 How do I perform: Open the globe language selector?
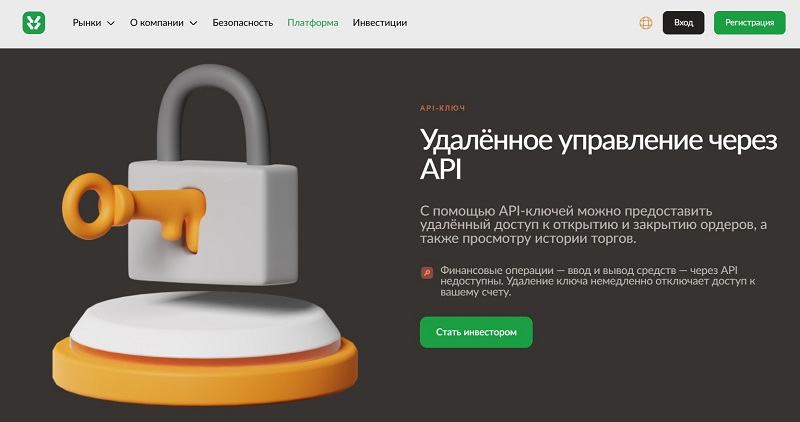pos(645,23)
